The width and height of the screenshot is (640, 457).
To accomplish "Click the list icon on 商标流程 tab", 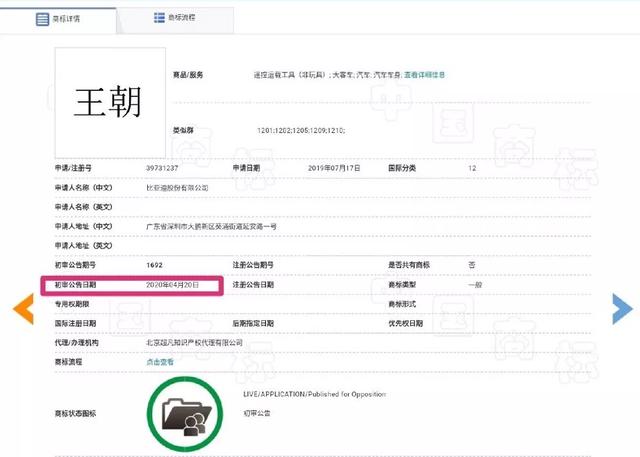I will (x=159, y=18).
